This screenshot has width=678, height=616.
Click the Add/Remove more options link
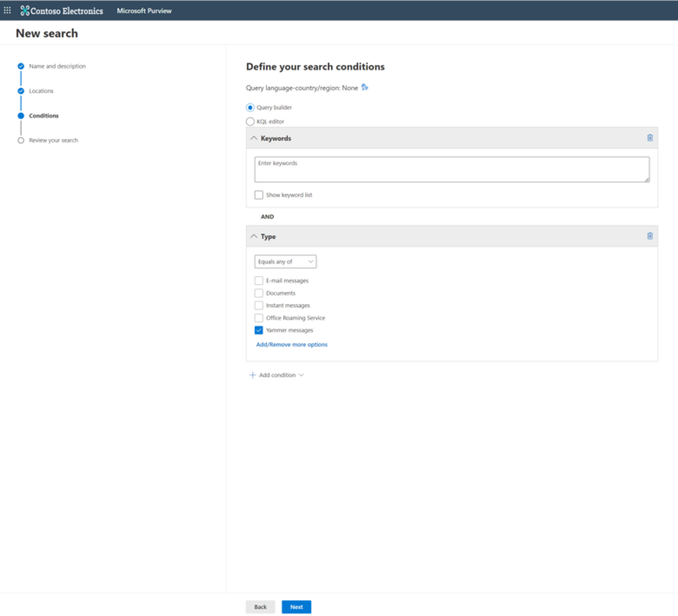[292, 345]
